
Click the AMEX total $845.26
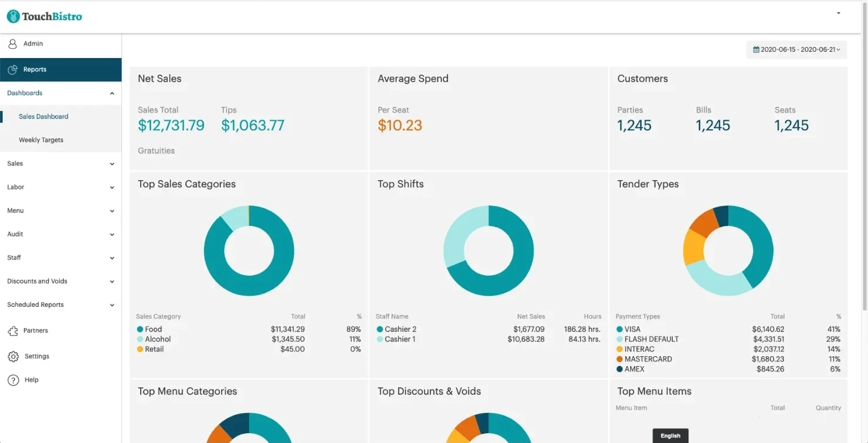coord(771,370)
